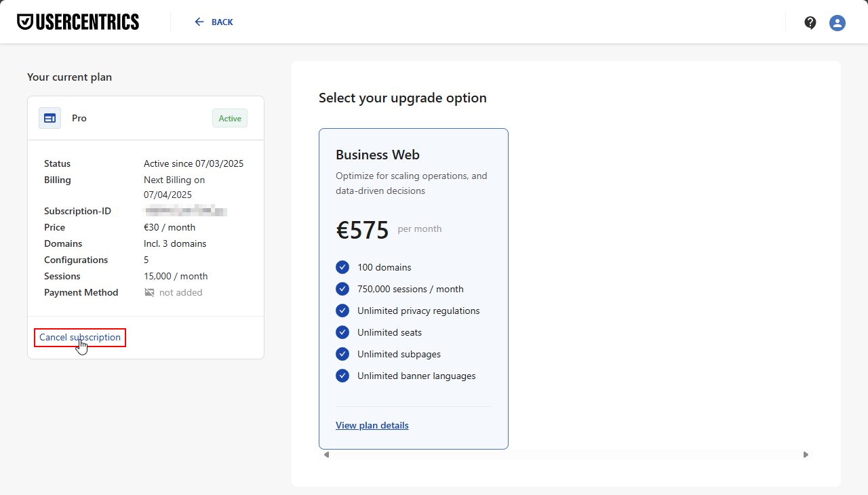868x495 pixels.
Task: Click checkmark beside Unlimited banner languages
Action: (x=342, y=376)
